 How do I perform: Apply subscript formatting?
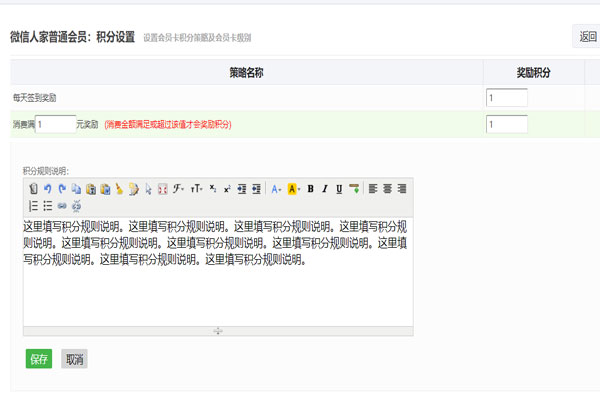[x=213, y=189]
